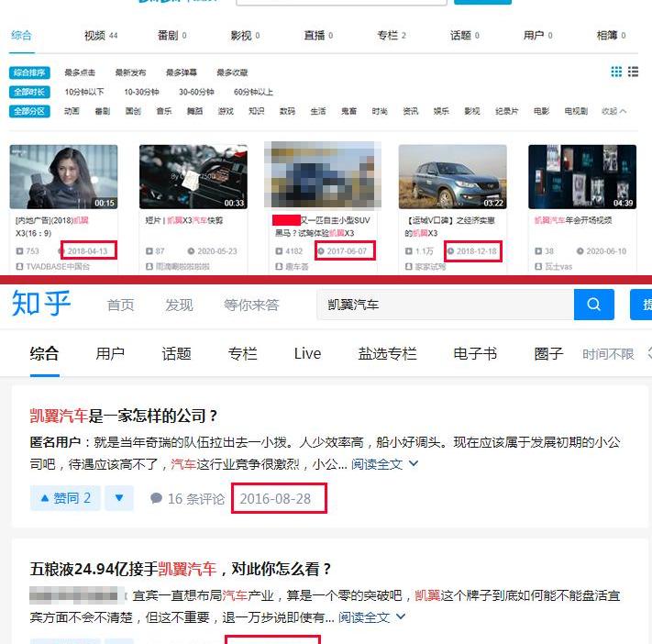Go to Zhihu 首页 in the navigation
Viewport: 652px width, 644px height.
[120, 305]
